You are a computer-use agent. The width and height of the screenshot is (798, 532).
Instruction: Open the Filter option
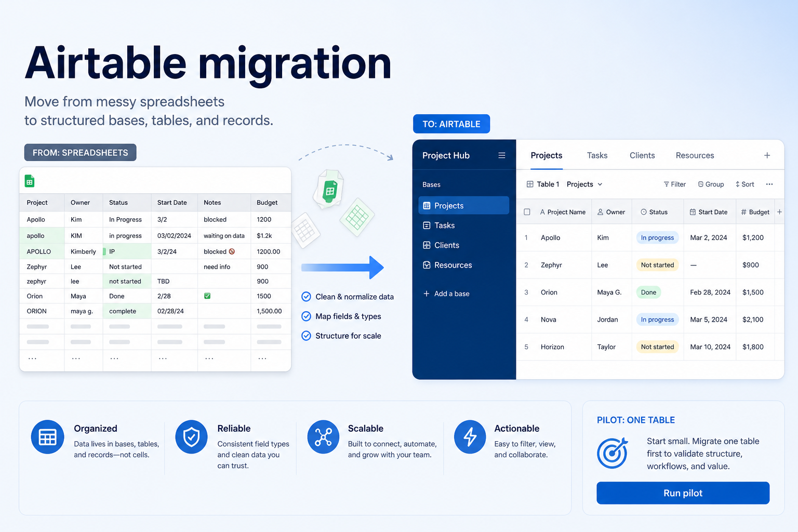coord(674,184)
